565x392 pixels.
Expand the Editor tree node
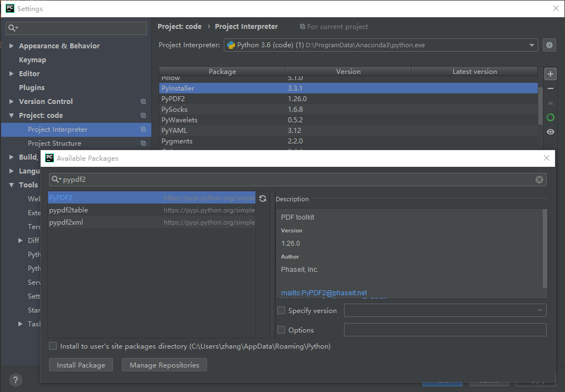11,73
